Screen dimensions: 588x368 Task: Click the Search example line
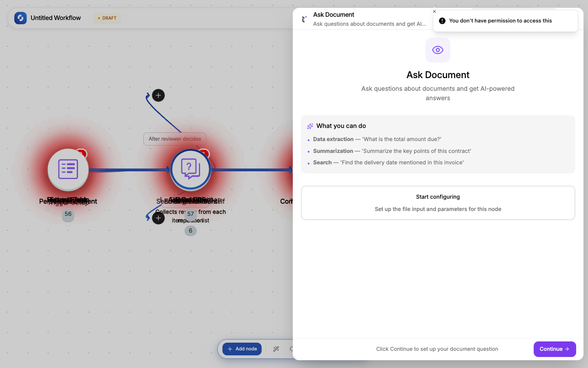[388, 162]
